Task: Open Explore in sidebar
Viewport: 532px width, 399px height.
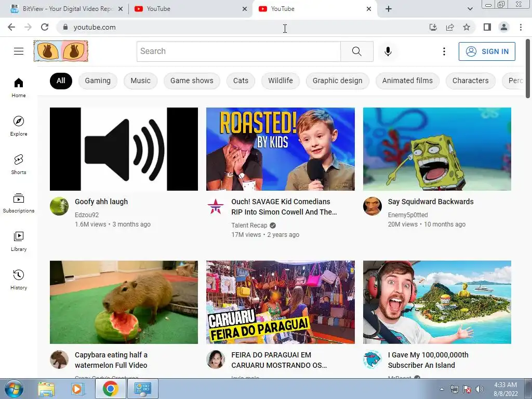Action: tap(19, 126)
